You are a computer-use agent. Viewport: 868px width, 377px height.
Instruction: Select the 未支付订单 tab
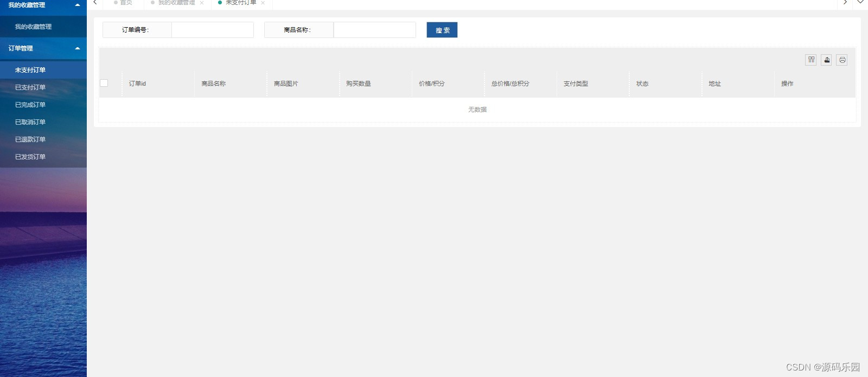coord(241,3)
